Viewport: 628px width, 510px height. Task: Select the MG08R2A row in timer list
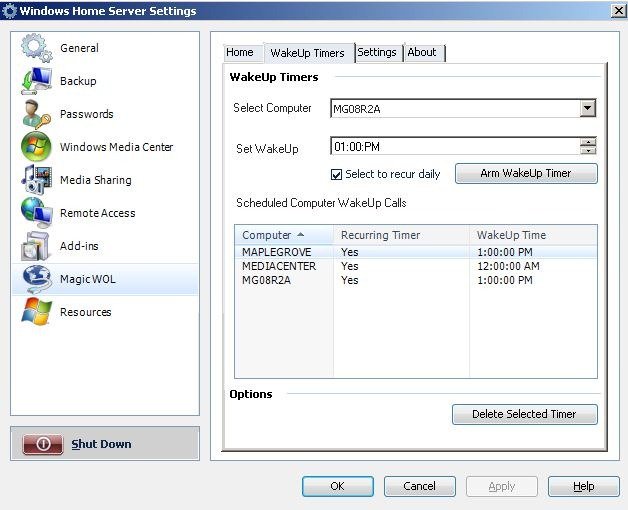click(x=416, y=280)
